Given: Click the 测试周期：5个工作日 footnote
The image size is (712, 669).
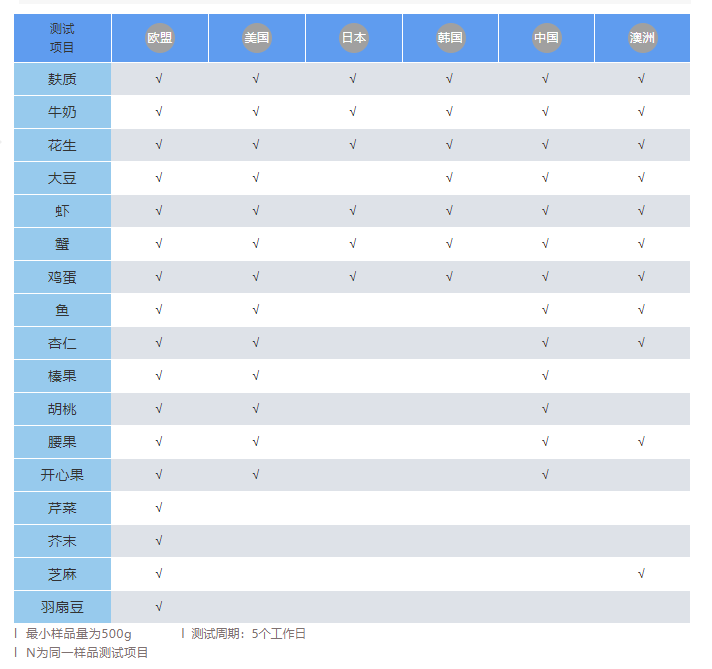Looking at the screenshot, I should coord(248,634).
